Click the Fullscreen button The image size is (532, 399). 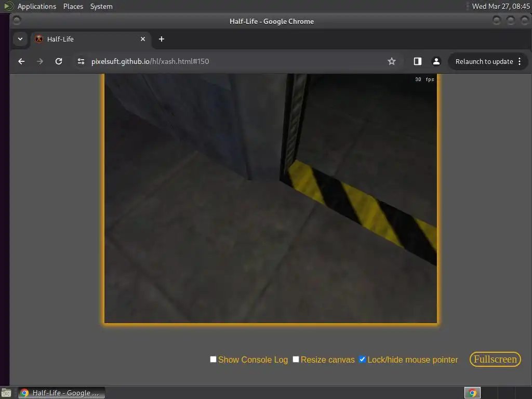pyautogui.click(x=495, y=360)
